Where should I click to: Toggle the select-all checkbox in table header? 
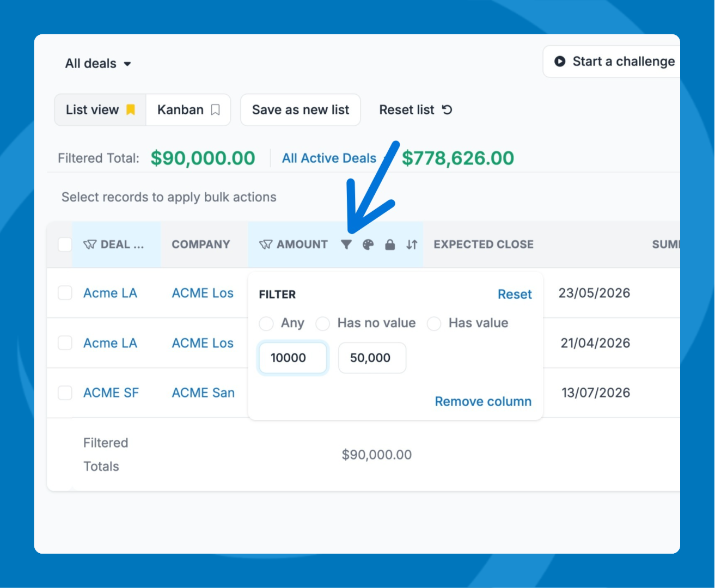tap(65, 244)
